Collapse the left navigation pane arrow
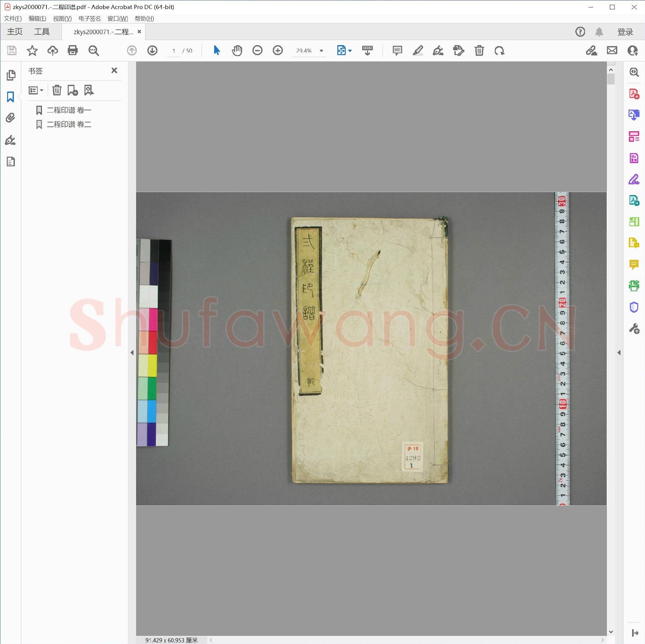Screen dimensions: 645x644 coord(132,353)
